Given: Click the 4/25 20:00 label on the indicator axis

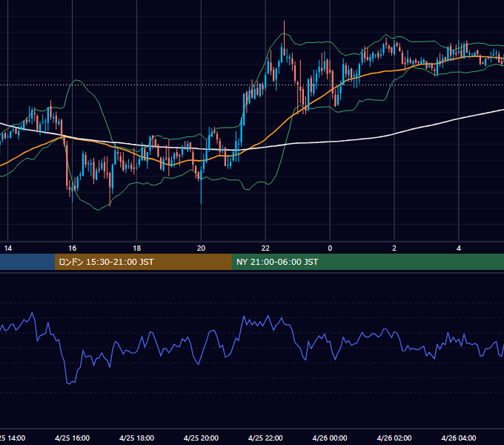Looking at the screenshot, I should (x=201, y=438).
